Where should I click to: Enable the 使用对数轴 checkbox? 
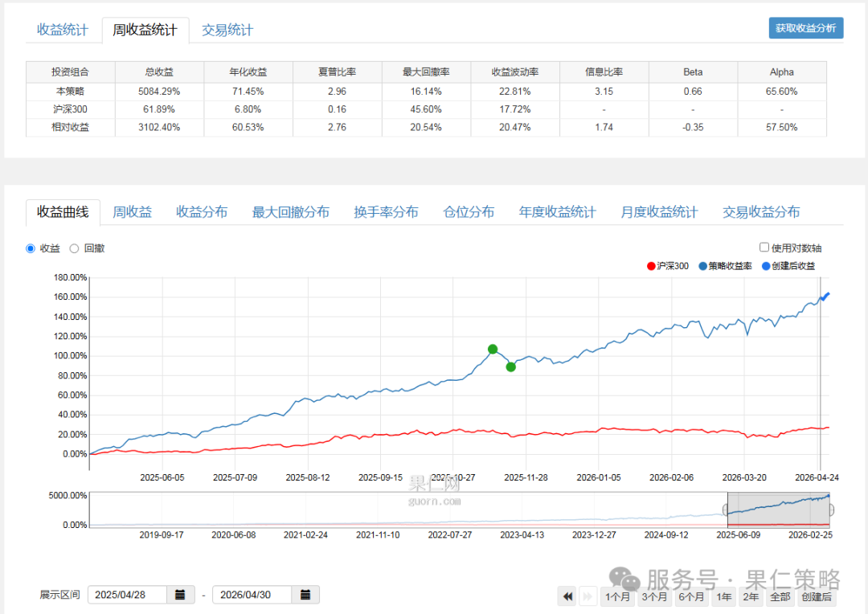[x=764, y=248]
